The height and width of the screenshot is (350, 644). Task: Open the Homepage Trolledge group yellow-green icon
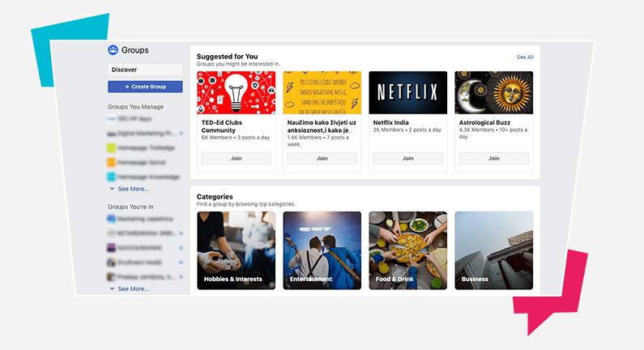(111, 147)
